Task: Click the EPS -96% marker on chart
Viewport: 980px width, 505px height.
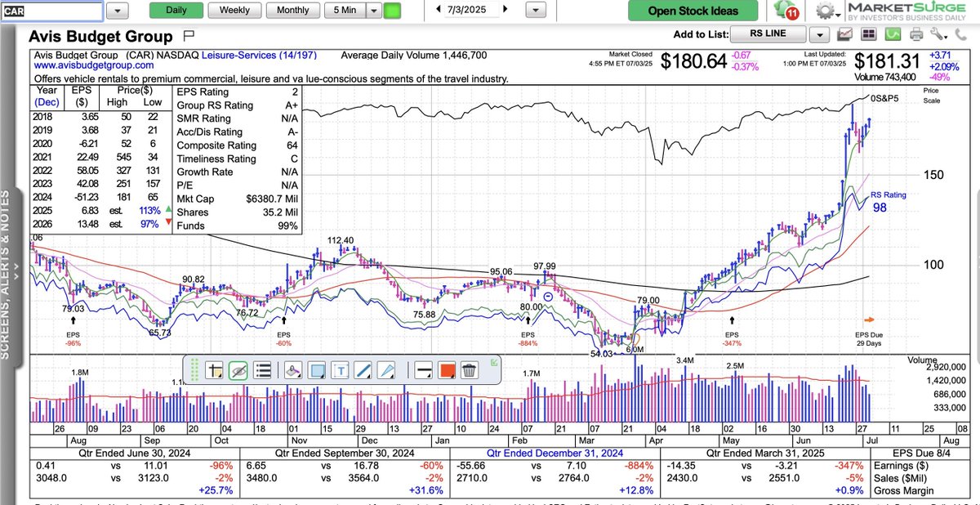Action: [x=74, y=330]
